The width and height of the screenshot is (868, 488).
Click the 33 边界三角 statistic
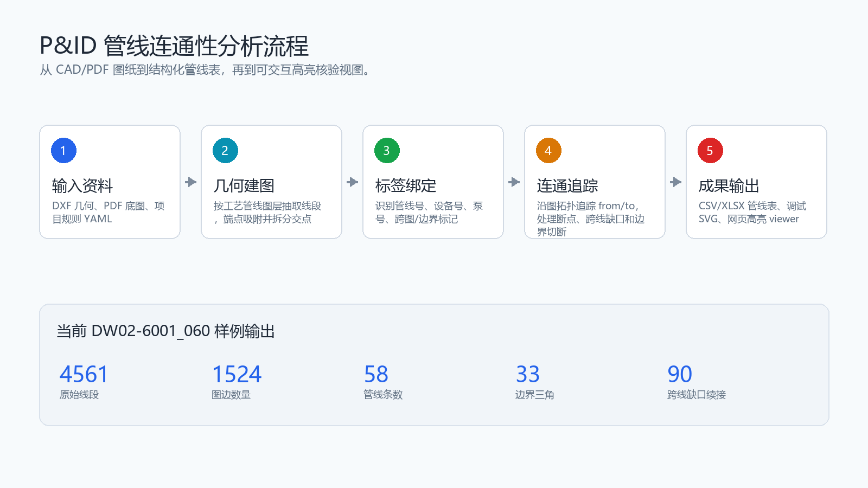pos(535,382)
